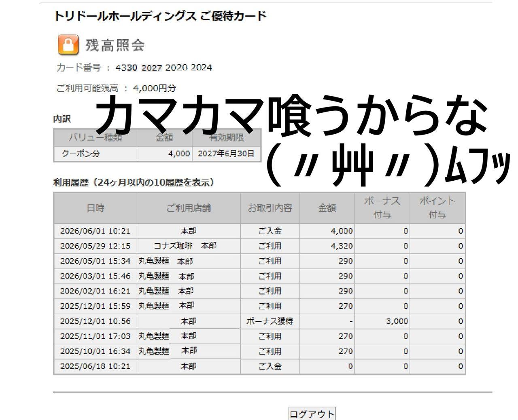Viewport: 518px width, 420px height.
Task: Click the ボーナス獲得 transaction cell
Action: [270, 321]
